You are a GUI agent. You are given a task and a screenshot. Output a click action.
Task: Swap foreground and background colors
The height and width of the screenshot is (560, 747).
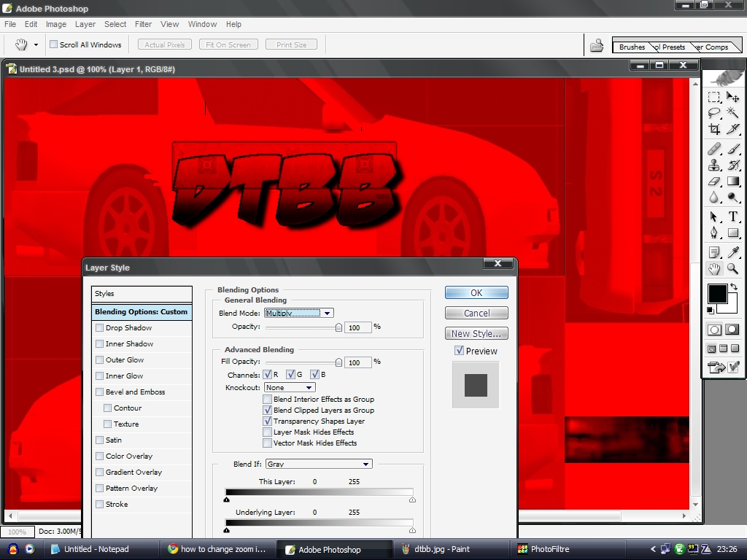coord(734,287)
